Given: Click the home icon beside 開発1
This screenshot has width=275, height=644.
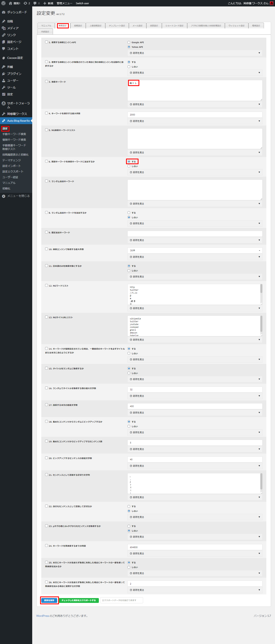Looking at the screenshot, I should (10, 3).
